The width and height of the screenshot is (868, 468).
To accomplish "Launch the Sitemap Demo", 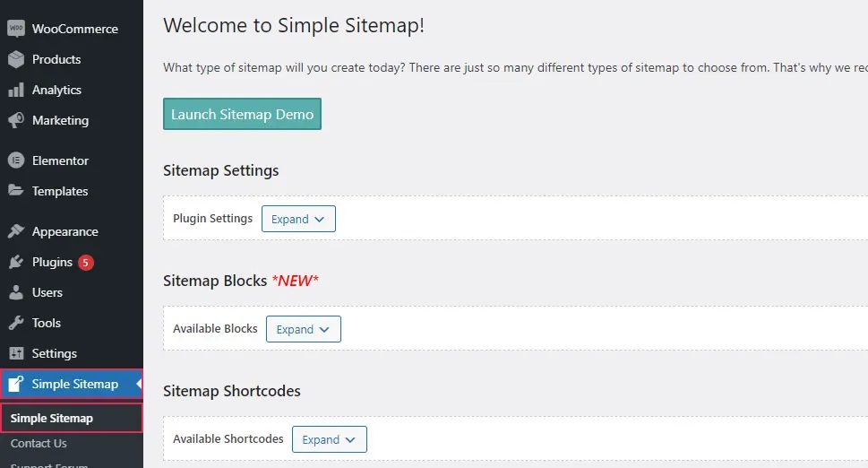I will pos(242,114).
